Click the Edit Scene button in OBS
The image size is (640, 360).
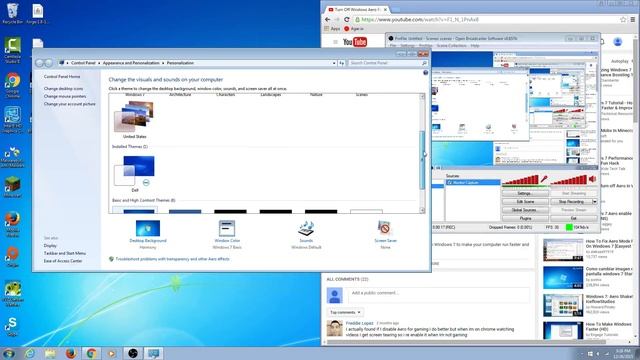point(524,202)
